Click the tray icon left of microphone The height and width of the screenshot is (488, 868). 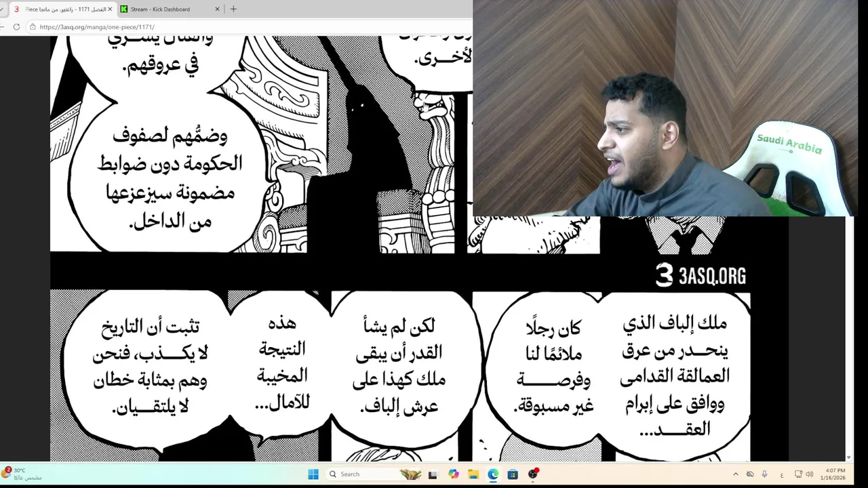click(x=750, y=474)
